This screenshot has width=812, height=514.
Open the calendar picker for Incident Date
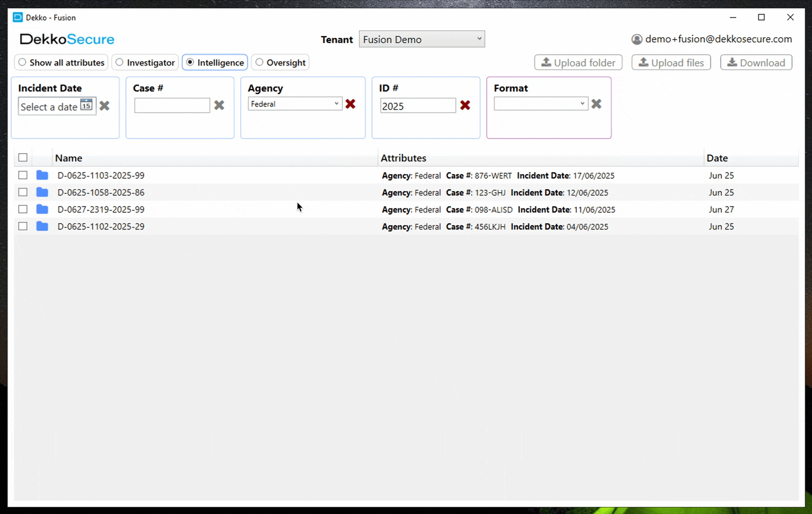(86, 105)
